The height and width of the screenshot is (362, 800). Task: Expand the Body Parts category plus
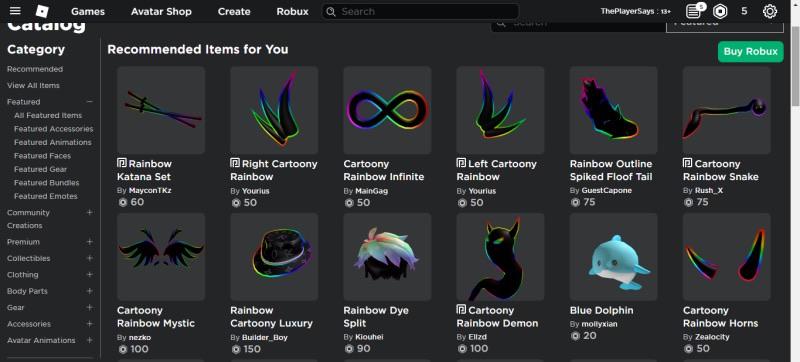pos(90,291)
